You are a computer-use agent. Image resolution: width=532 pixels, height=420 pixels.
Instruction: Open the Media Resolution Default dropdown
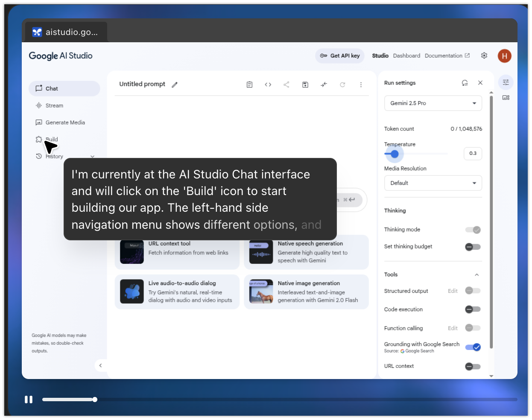[433, 183]
